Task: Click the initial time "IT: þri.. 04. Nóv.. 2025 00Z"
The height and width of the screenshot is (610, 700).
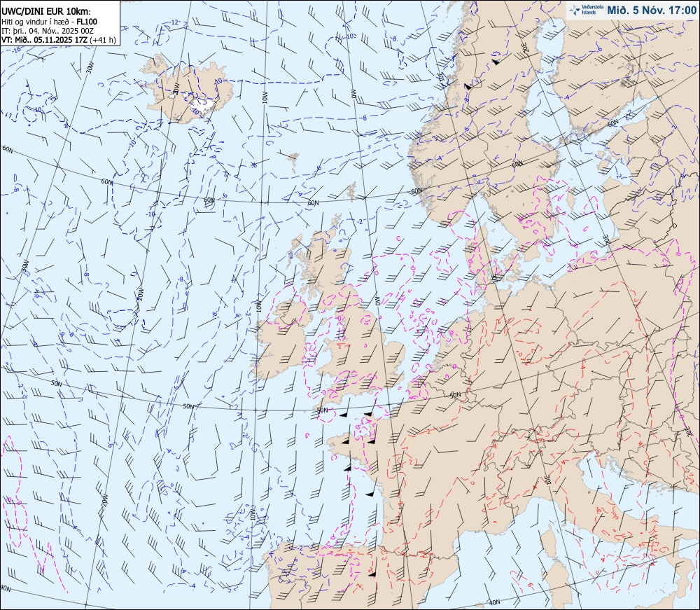Action: click(x=48, y=31)
